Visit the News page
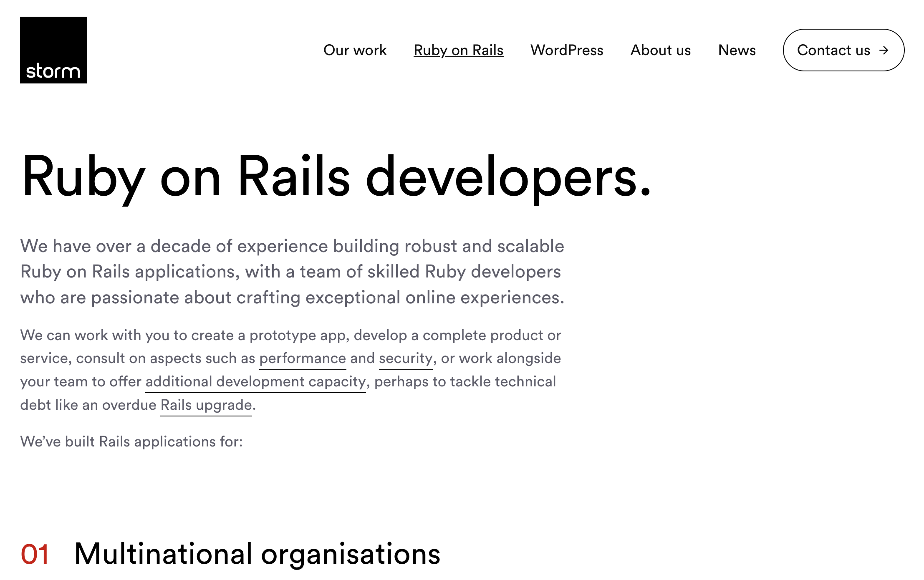 737,50
